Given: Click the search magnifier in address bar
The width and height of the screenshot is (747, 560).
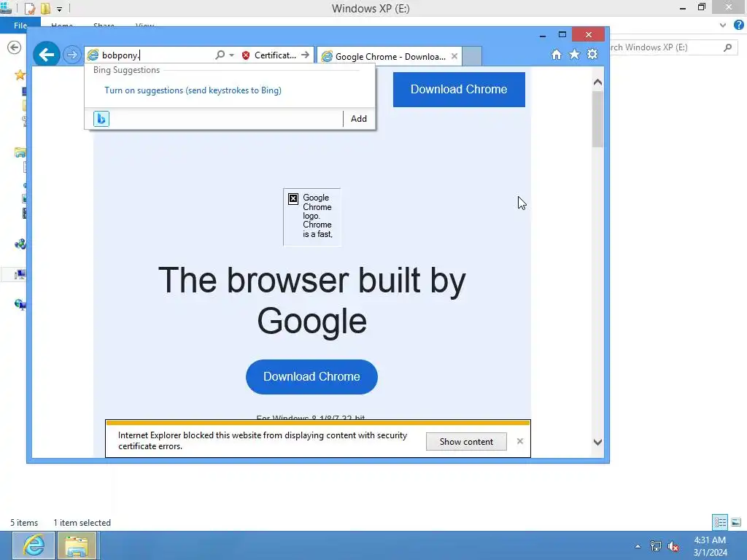Looking at the screenshot, I should [220, 55].
